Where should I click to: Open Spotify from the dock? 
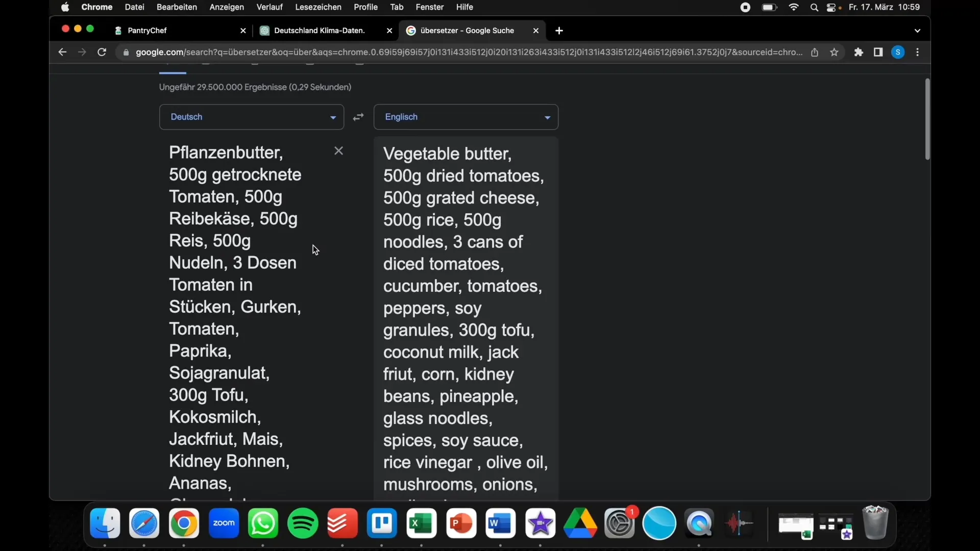click(303, 523)
